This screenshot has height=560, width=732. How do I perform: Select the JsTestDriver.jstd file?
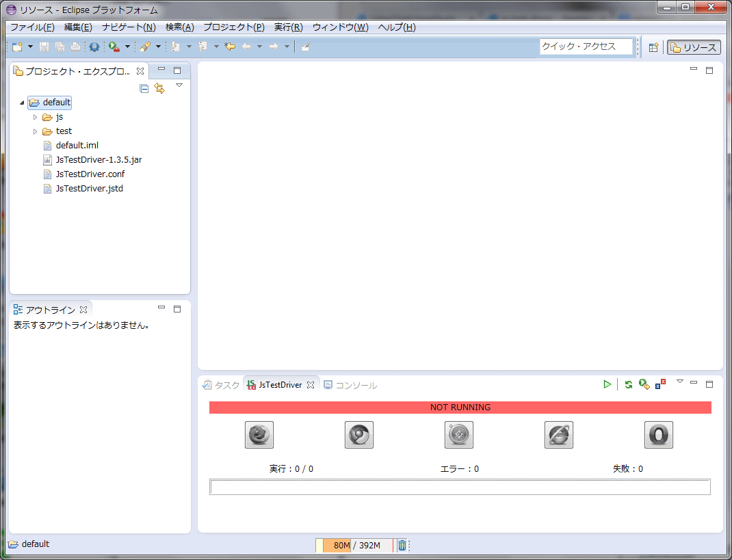(x=83, y=189)
